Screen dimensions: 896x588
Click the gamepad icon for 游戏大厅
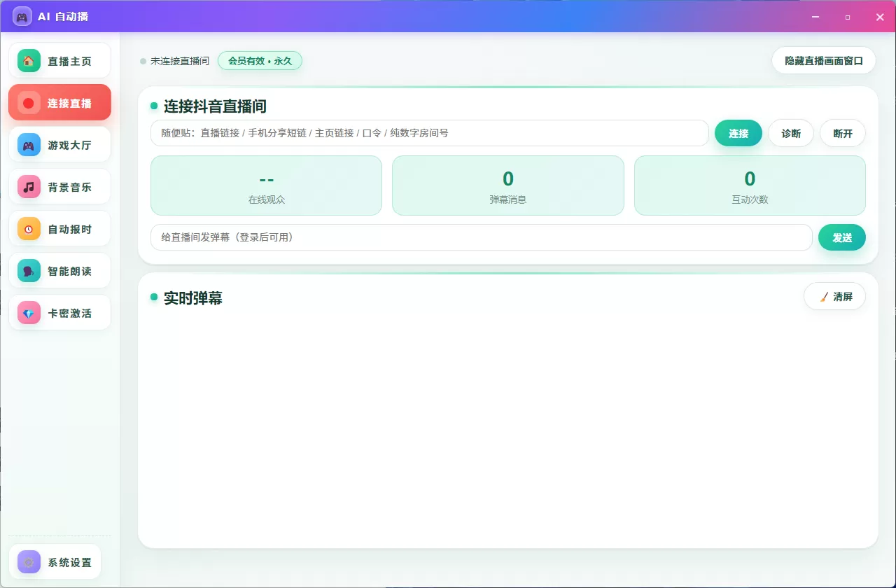[x=29, y=145]
